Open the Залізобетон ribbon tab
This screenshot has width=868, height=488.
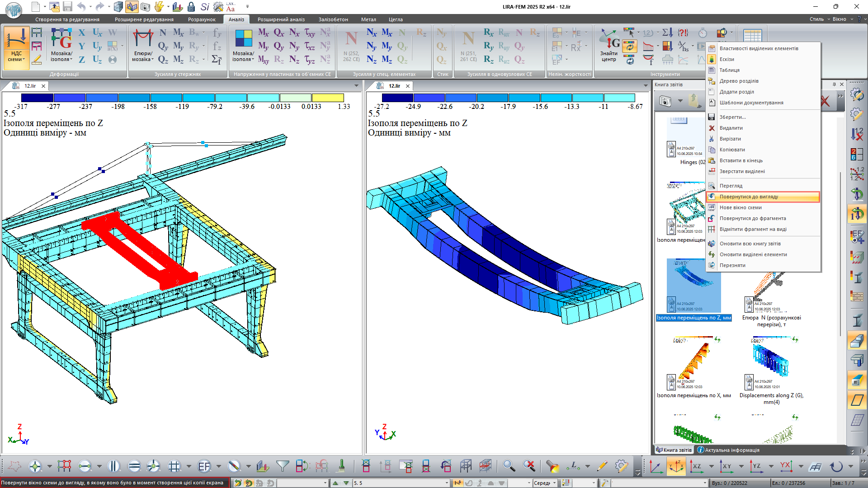(x=333, y=19)
